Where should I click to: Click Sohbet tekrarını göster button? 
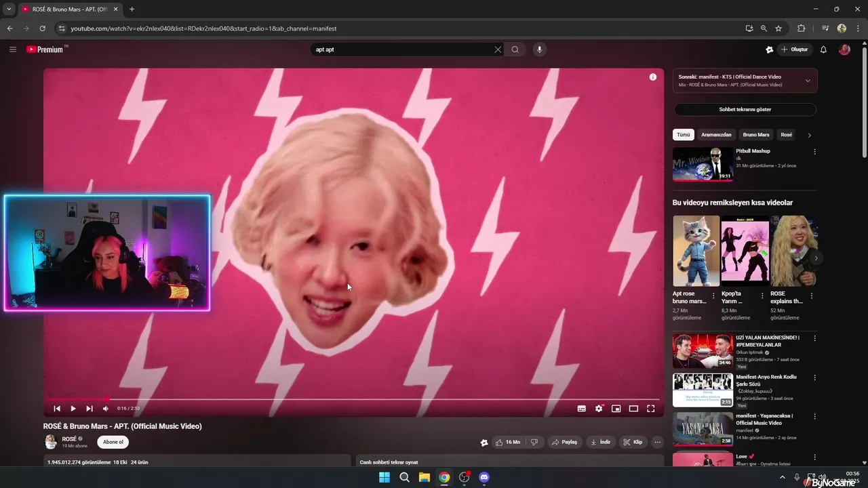click(745, 109)
